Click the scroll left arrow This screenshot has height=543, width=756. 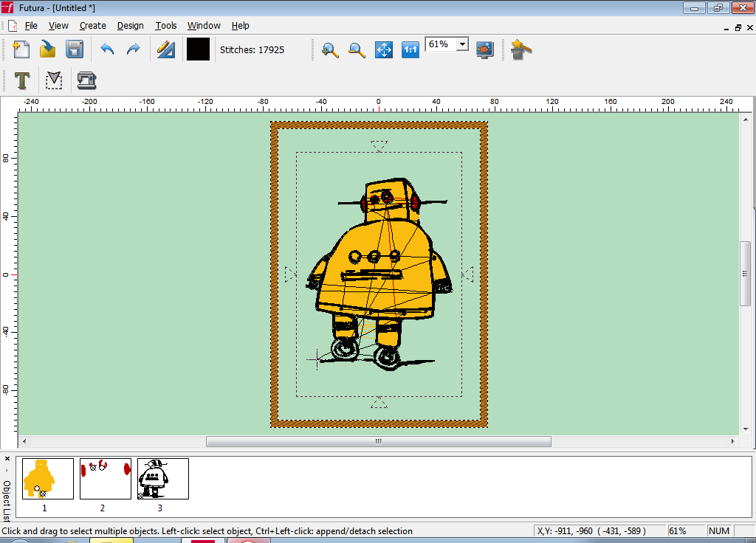[24, 441]
